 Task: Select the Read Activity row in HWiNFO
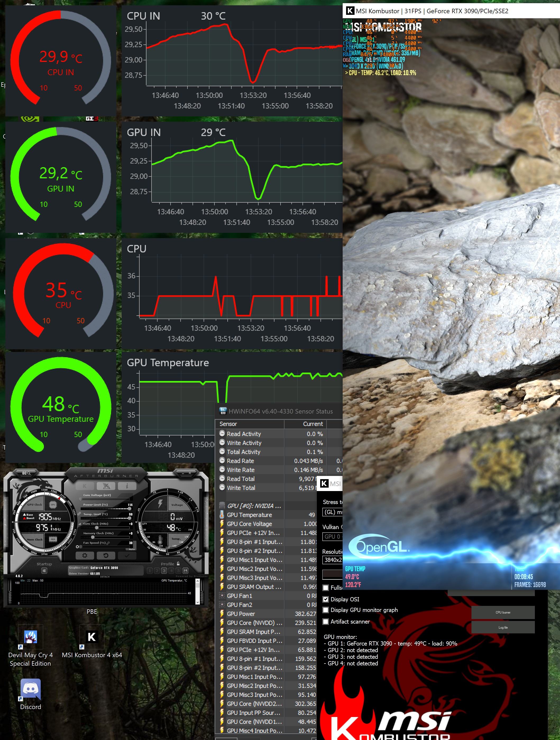(279, 434)
